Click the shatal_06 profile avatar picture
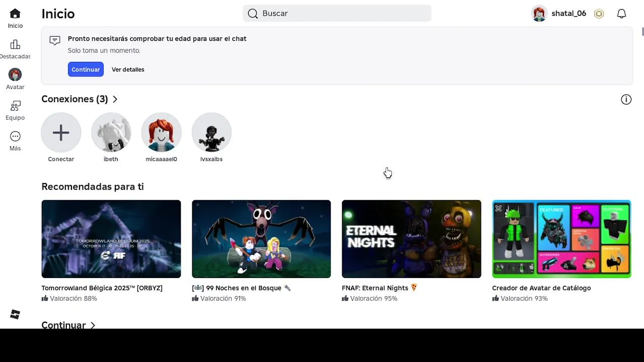 point(539,14)
